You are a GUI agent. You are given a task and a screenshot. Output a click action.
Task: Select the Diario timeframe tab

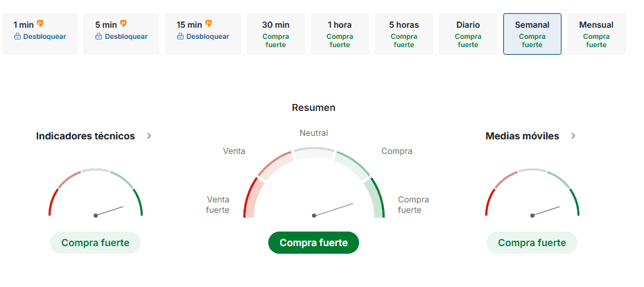468,33
